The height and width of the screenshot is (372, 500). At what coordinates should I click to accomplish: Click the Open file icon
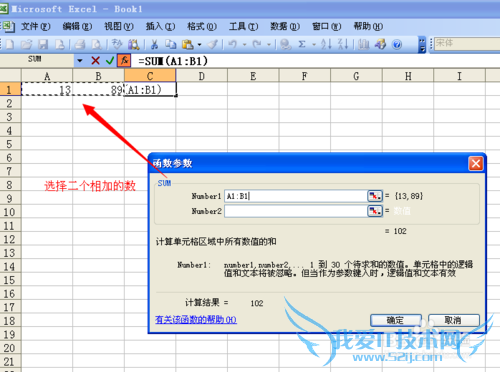26,44
